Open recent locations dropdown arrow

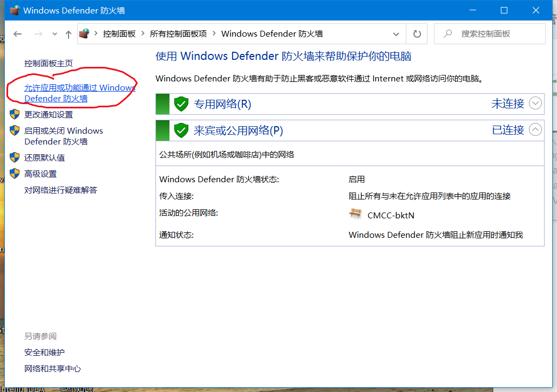pyautogui.click(x=55, y=34)
